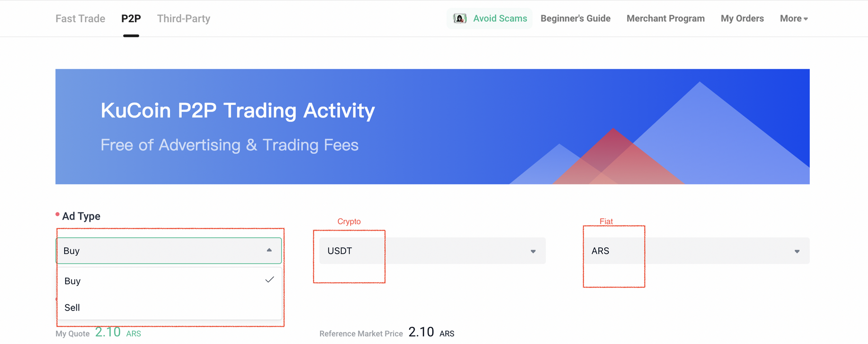Image resolution: width=868 pixels, height=344 pixels.
Task: Select Buy in Ad Type list
Action: (169, 281)
